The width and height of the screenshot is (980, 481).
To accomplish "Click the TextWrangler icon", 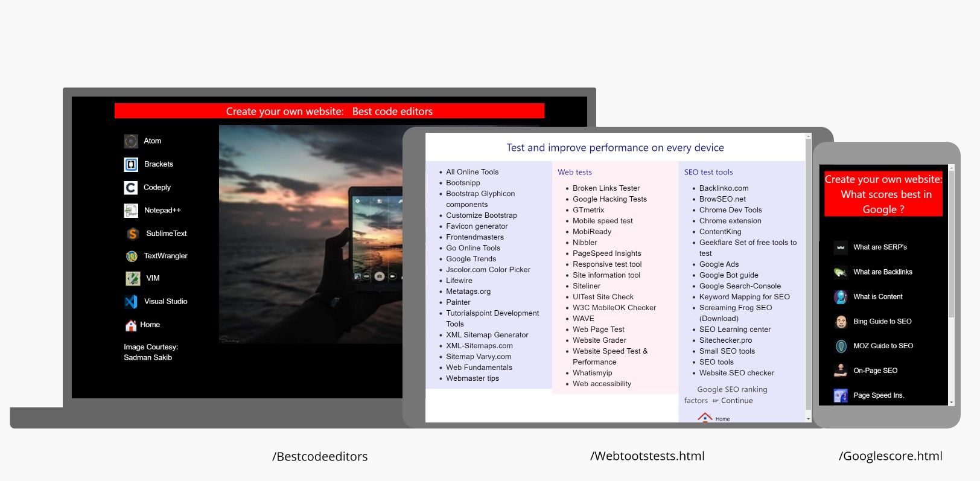I will tap(131, 256).
